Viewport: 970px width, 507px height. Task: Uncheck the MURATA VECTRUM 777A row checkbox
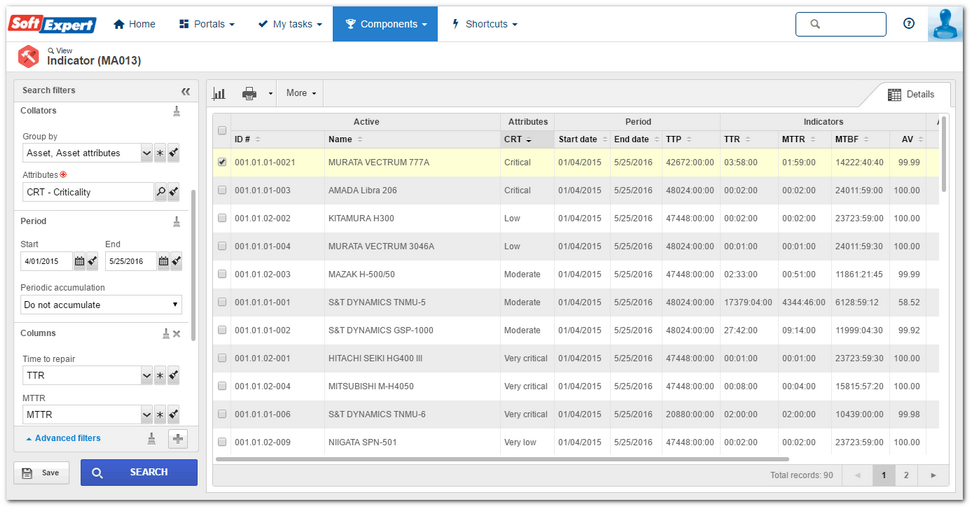tap(222, 162)
